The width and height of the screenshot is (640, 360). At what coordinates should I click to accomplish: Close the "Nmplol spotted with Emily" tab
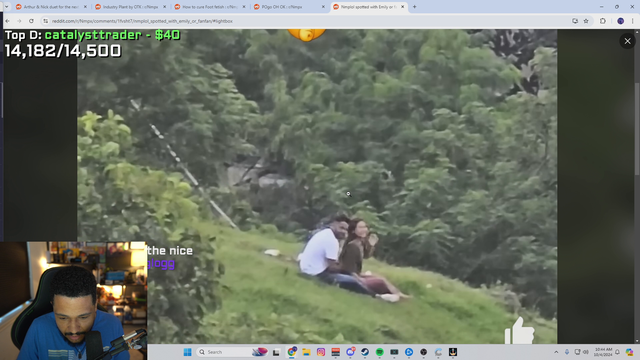coord(402,7)
